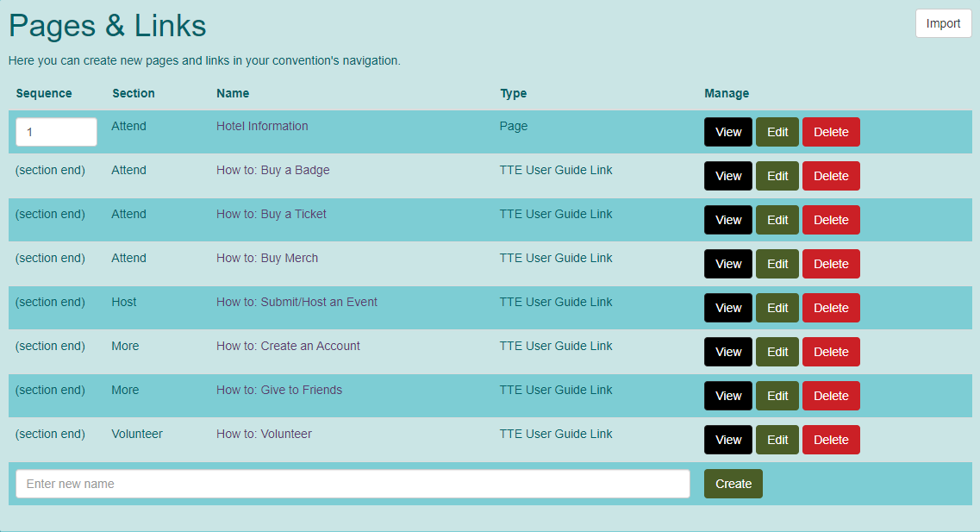Click More section in Create an Account row
The height and width of the screenshot is (532, 980).
tap(125, 346)
